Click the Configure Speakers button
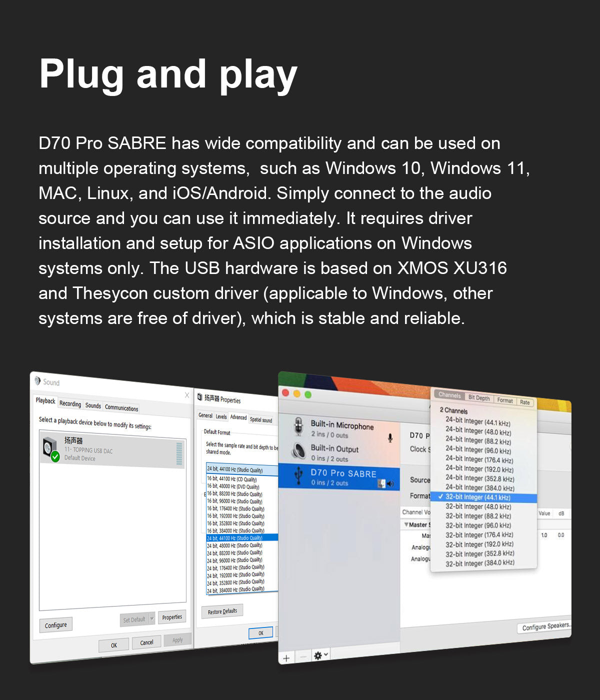The width and height of the screenshot is (600, 700). coord(545,626)
